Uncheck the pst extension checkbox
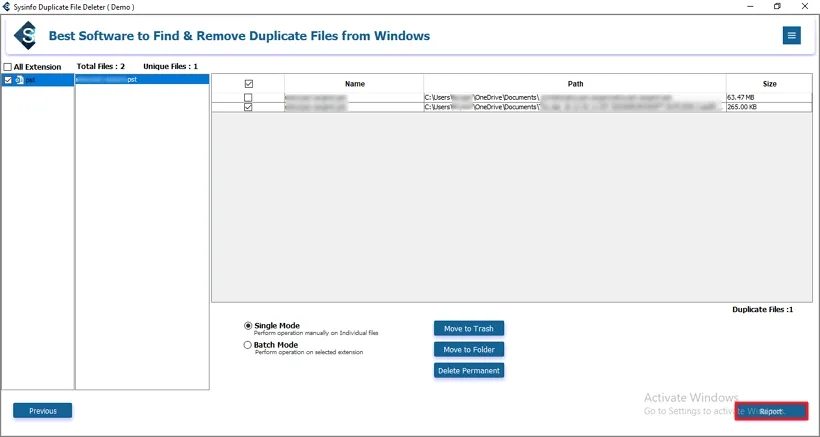The height and width of the screenshot is (437, 820). (x=8, y=80)
